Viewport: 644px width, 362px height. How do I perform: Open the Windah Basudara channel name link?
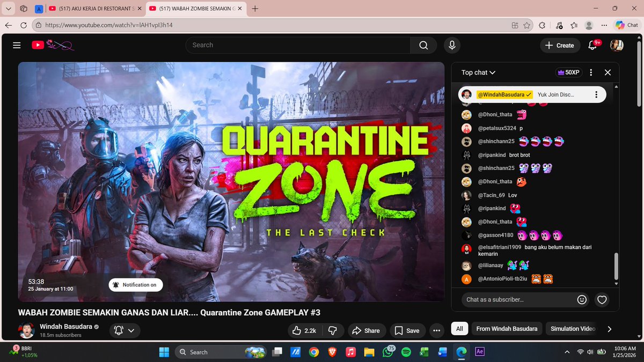65,327
